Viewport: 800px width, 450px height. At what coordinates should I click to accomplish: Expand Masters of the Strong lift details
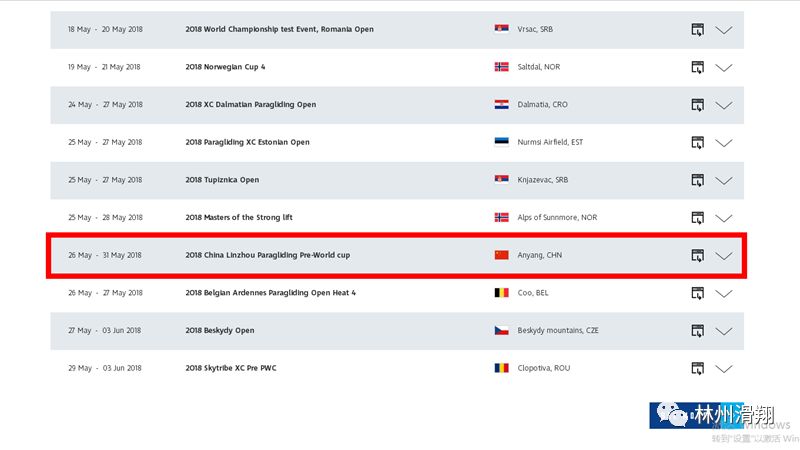pyautogui.click(x=723, y=218)
